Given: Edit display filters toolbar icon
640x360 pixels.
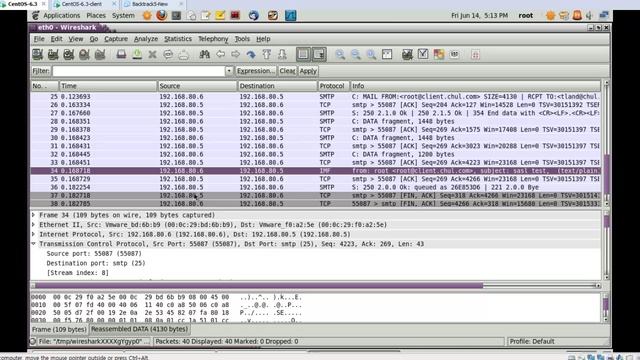Looking at the screenshot, I should pos(423,54).
